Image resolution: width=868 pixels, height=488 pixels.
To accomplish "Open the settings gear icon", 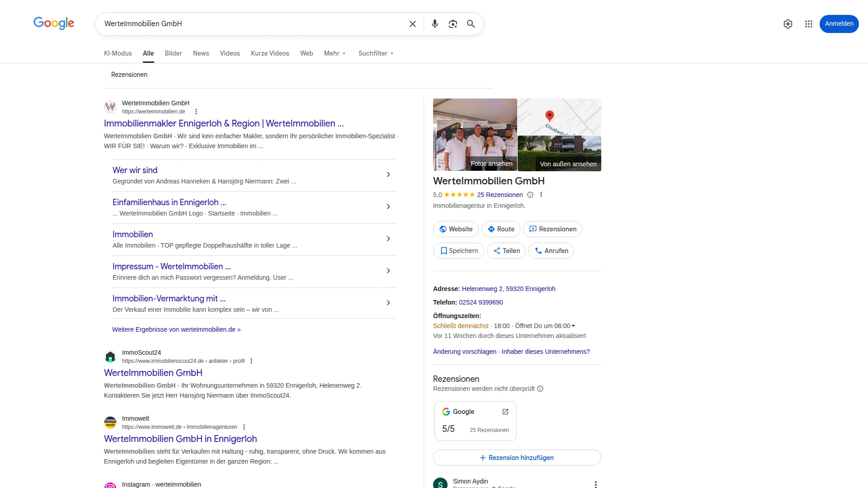I will coord(788,24).
